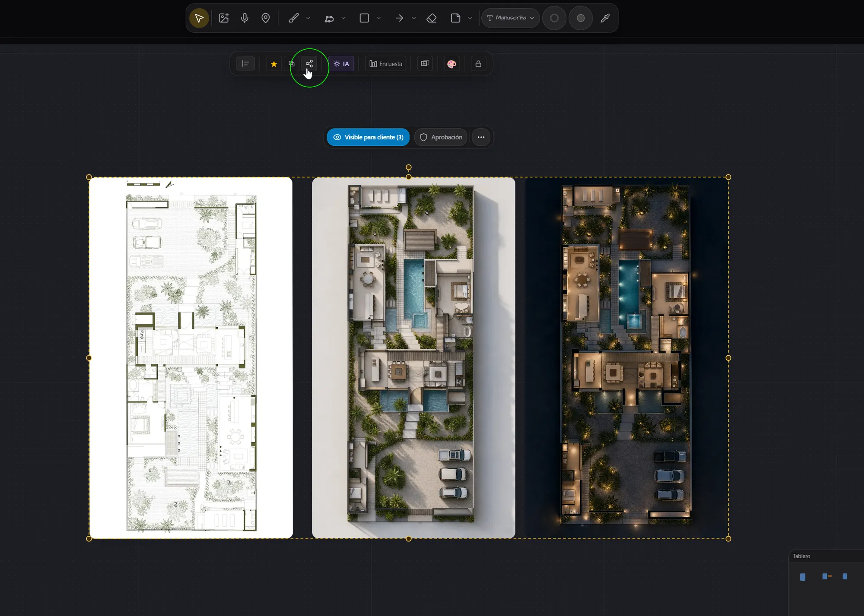Select the location pin tool
The image size is (864, 616).
point(266,18)
